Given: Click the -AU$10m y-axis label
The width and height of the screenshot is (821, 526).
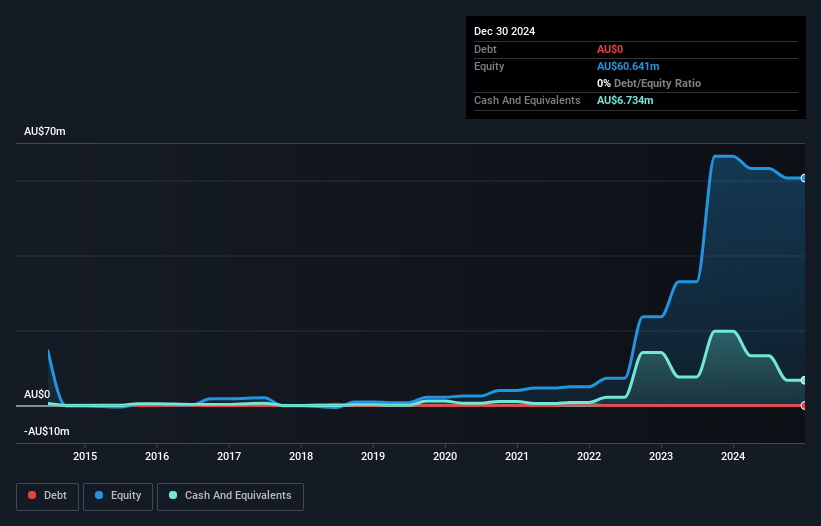Looking at the screenshot, I should point(47,431).
